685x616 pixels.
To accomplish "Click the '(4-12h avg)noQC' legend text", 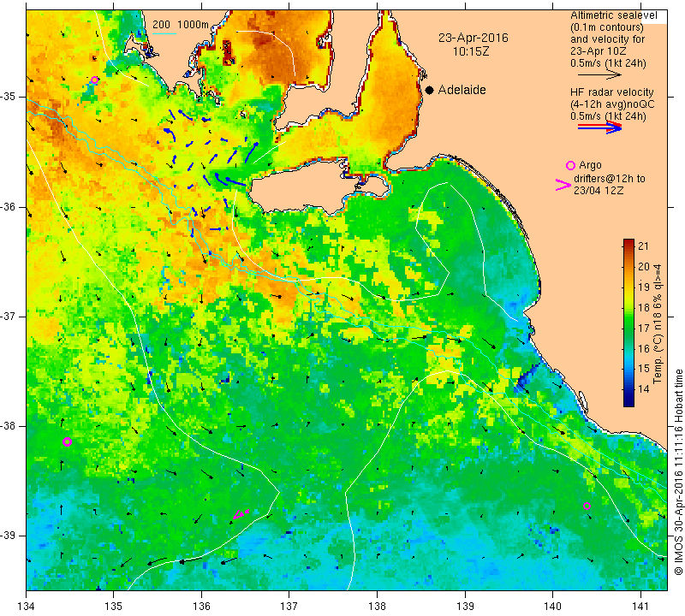I will 612,104.
